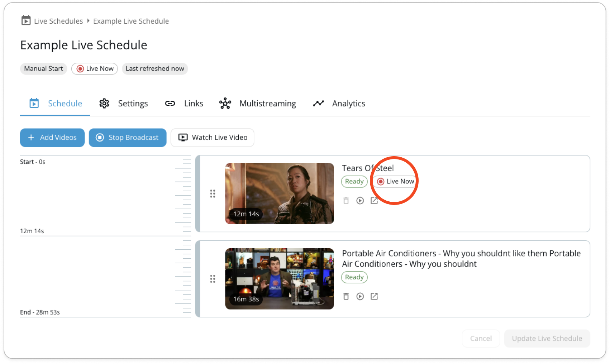Viewport: 610px width, 364px height.
Task: Click the Portable Air Conditioners video title
Action: tap(461, 259)
